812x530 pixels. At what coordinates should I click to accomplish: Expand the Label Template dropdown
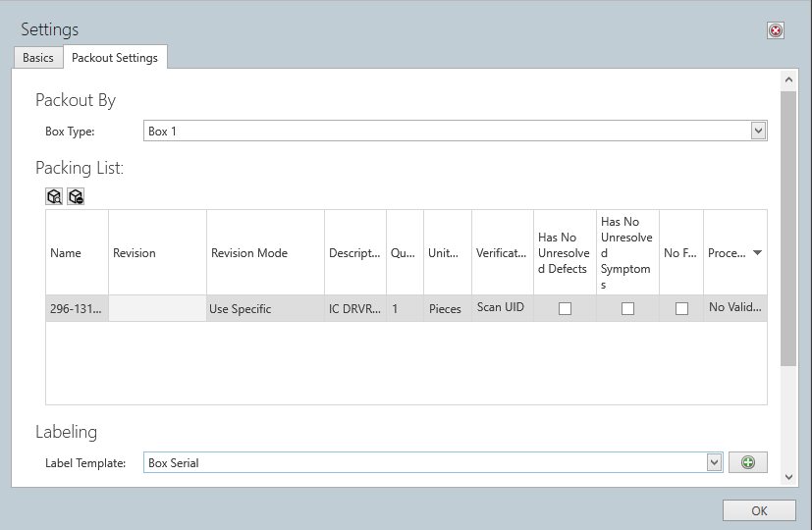click(x=714, y=462)
